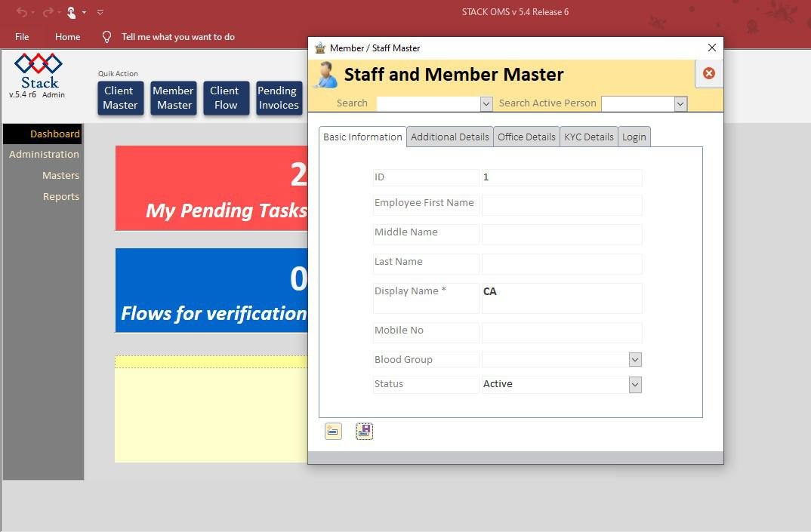
Task: Switch to KYC Details tab
Action: pos(588,137)
